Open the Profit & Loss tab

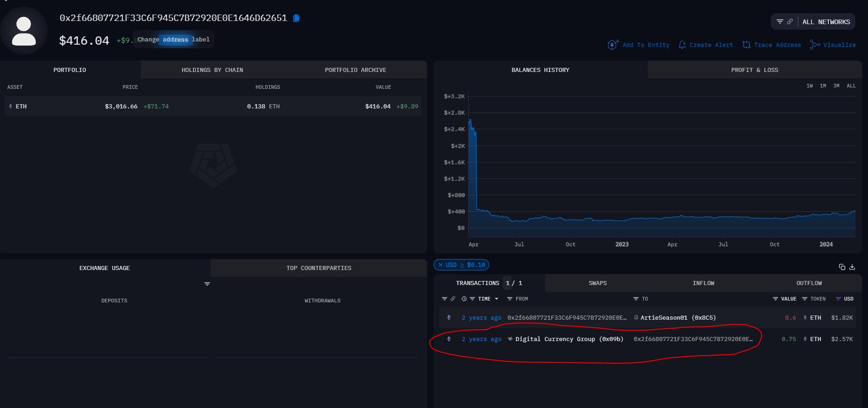754,70
